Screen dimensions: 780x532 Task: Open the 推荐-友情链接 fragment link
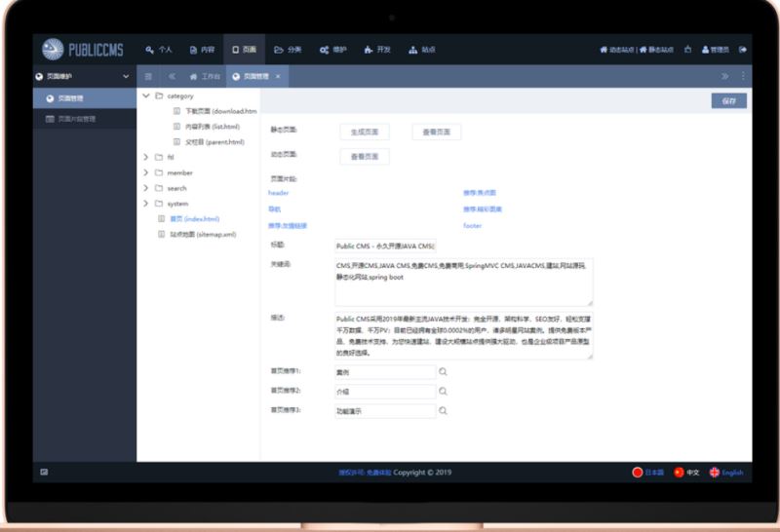288,225
